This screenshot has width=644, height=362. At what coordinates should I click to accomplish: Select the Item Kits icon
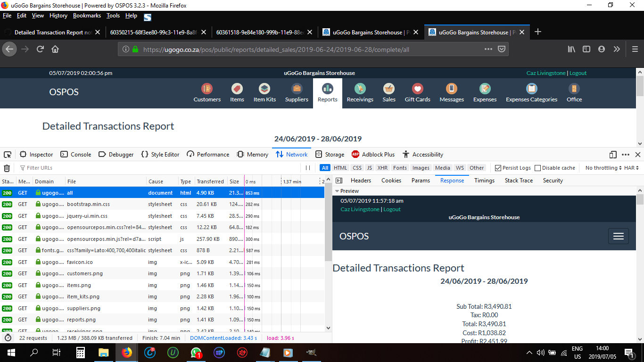pos(264,92)
